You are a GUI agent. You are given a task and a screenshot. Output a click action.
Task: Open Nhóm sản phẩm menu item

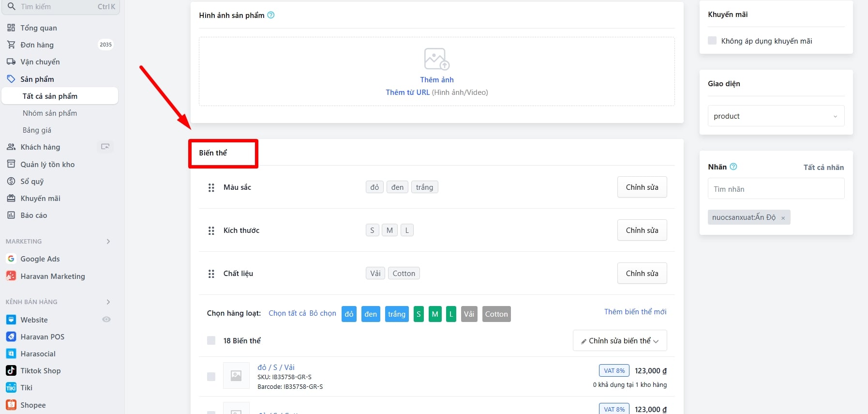(50, 113)
